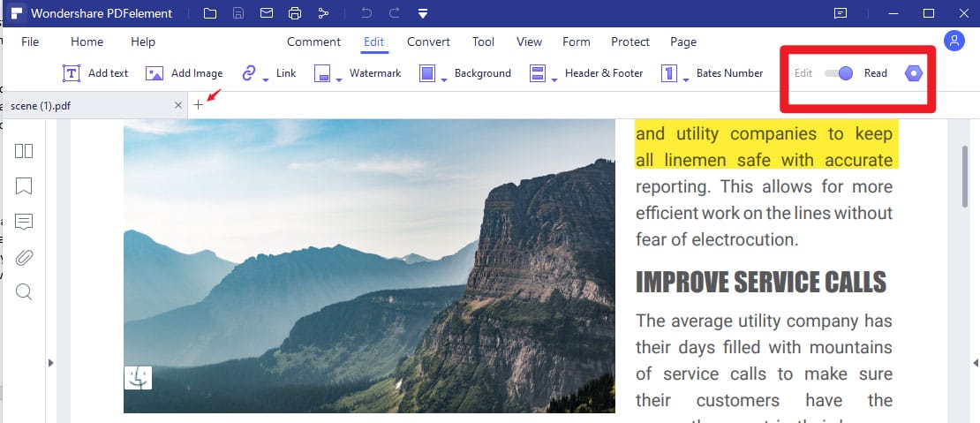Image resolution: width=980 pixels, height=423 pixels.
Task: Show the Comments panel in sidebar
Action: (24, 222)
